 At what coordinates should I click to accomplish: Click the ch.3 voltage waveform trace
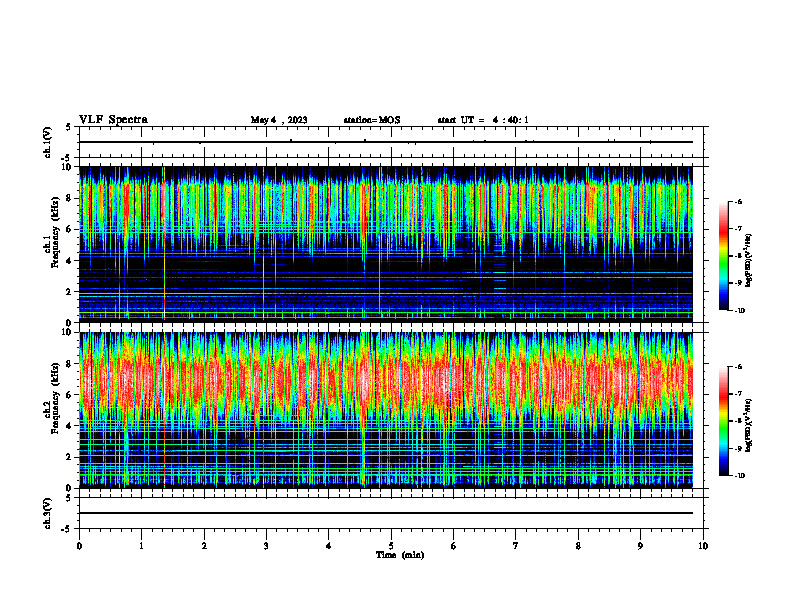pyautogui.click(x=386, y=513)
